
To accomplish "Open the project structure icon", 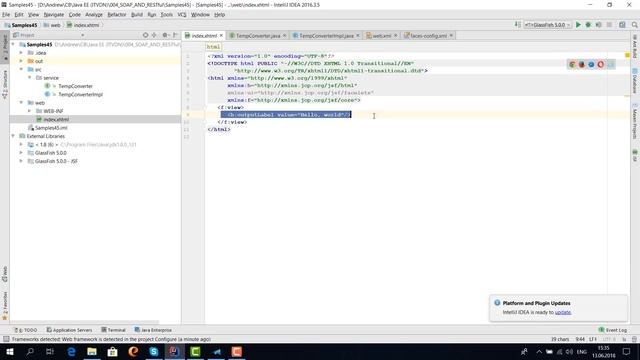I will pos(622,25).
